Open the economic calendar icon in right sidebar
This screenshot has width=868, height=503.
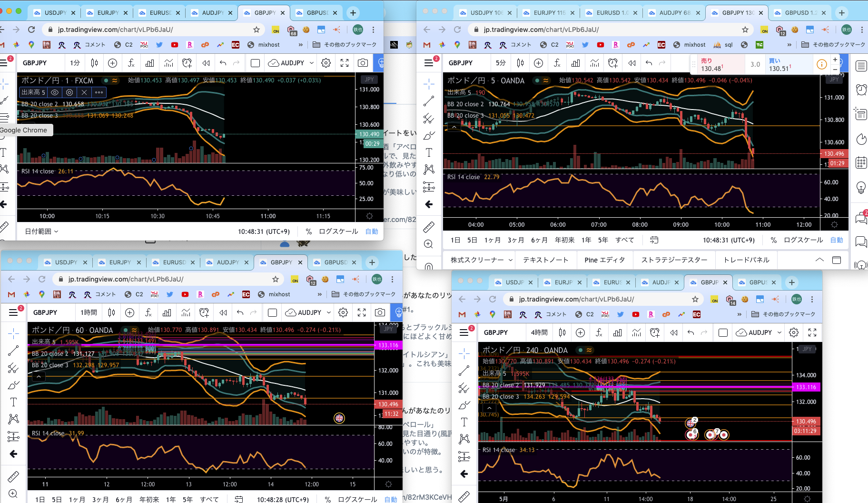pos(861,163)
